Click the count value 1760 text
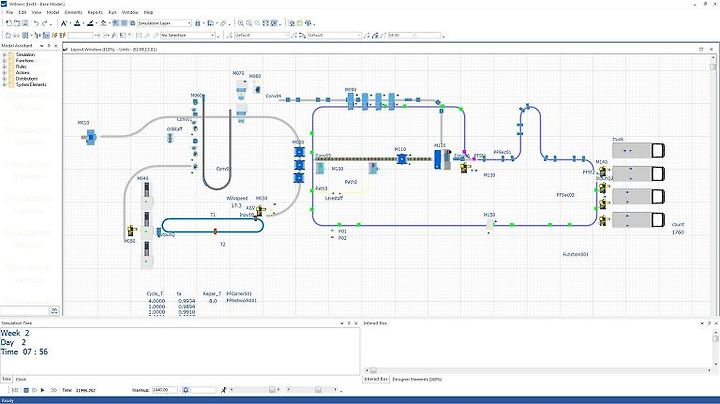This screenshot has height=404, width=720. 678,232
